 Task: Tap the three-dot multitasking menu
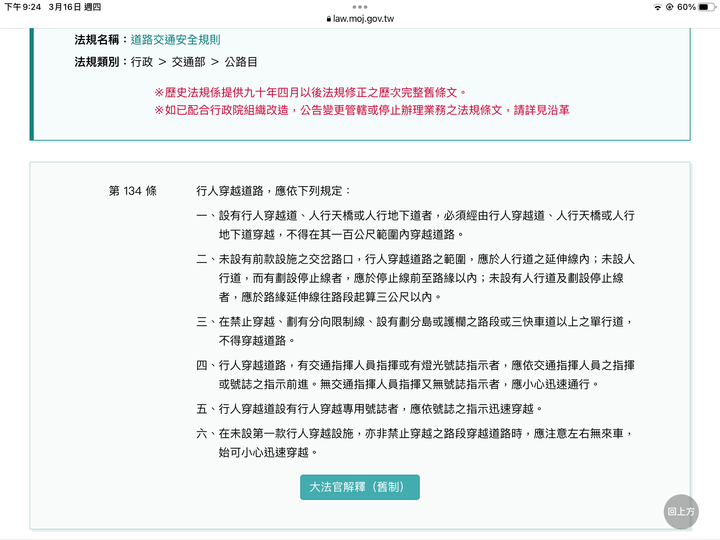[x=360, y=7]
